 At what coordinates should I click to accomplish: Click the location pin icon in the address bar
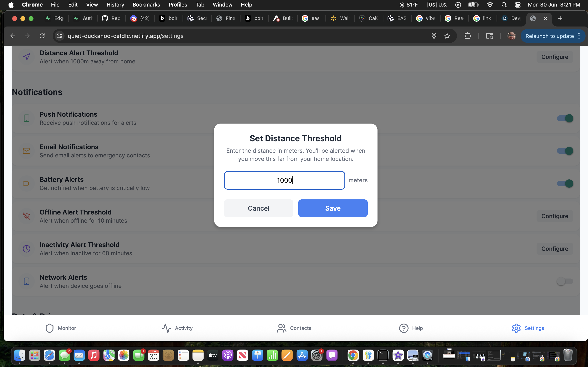click(x=434, y=36)
